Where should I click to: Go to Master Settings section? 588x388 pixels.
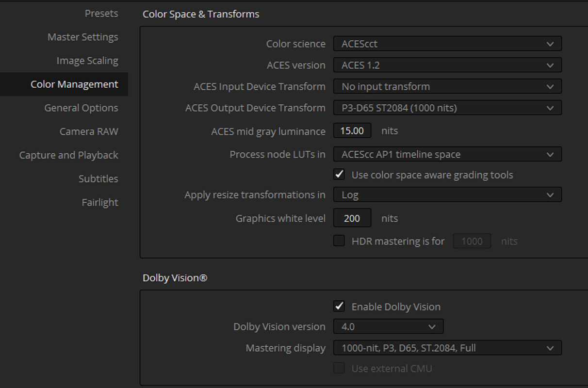[x=82, y=37]
